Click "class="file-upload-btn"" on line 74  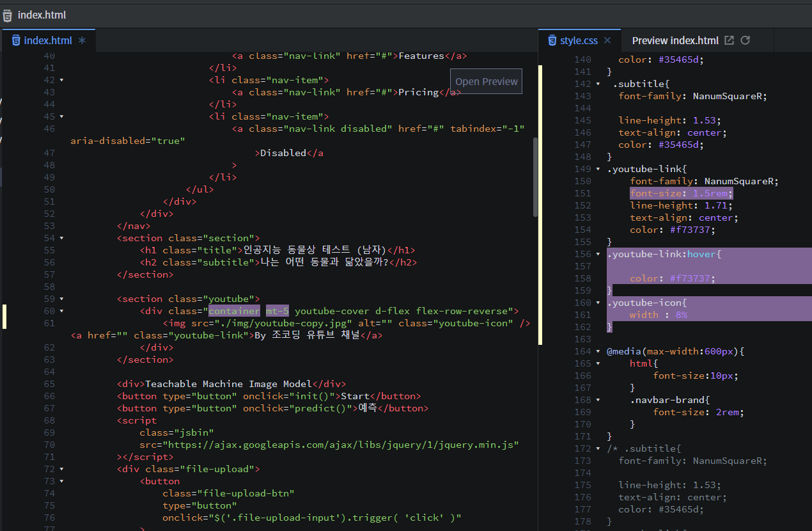(x=228, y=493)
